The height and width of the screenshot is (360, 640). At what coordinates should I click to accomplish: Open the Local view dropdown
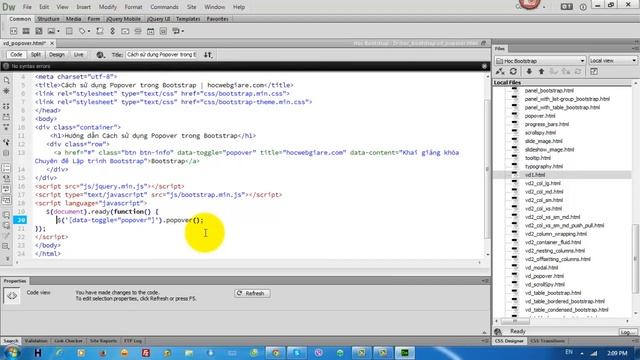tap(612, 61)
